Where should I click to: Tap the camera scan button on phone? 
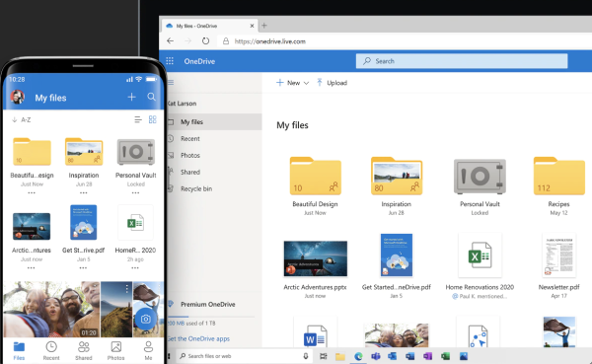145,319
